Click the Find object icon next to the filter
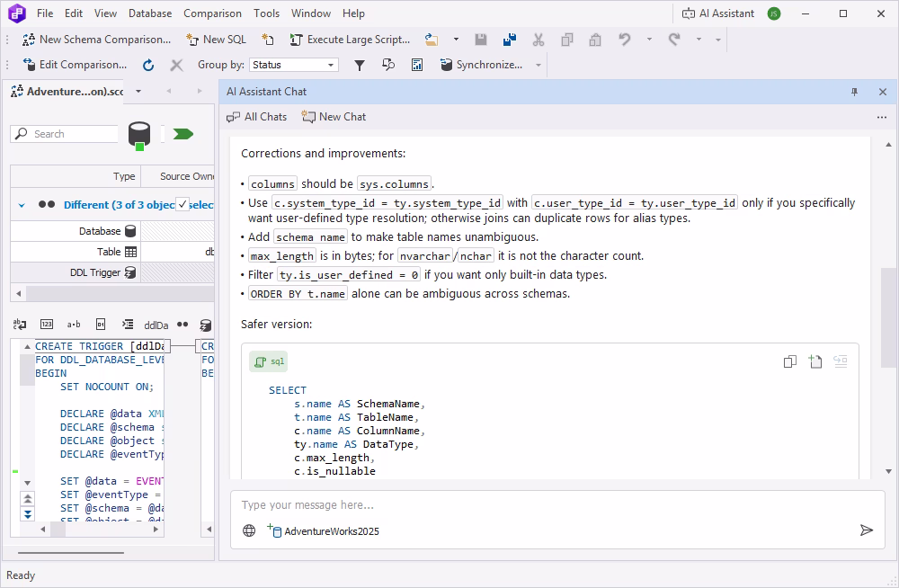Screen dimensions: 899x588 pyautogui.click(x=388, y=65)
